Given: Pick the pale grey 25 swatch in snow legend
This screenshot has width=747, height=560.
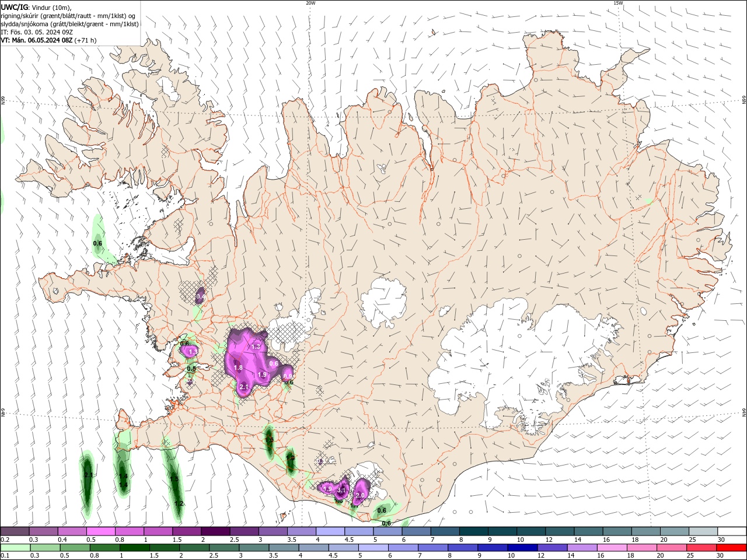Looking at the screenshot, I should coord(703,531).
